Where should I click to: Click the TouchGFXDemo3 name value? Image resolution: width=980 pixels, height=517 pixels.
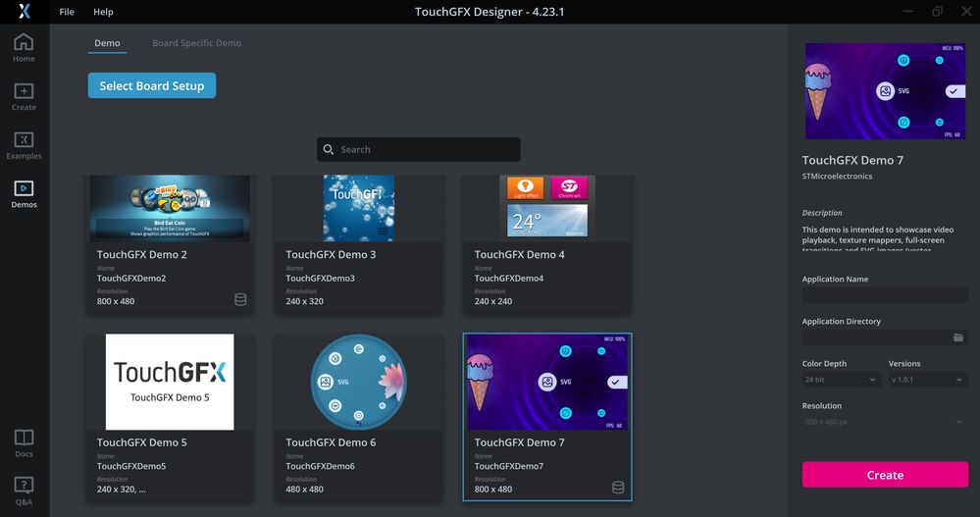tap(320, 279)
